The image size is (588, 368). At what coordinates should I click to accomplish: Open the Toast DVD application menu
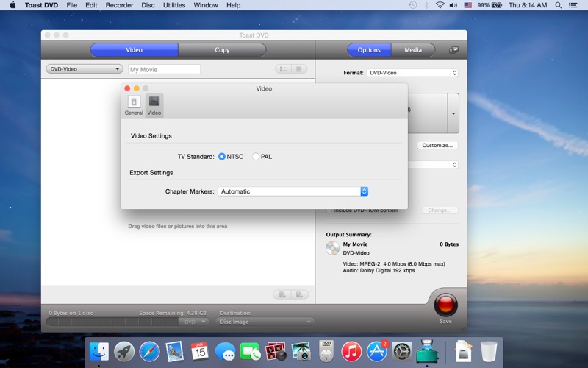41,5
